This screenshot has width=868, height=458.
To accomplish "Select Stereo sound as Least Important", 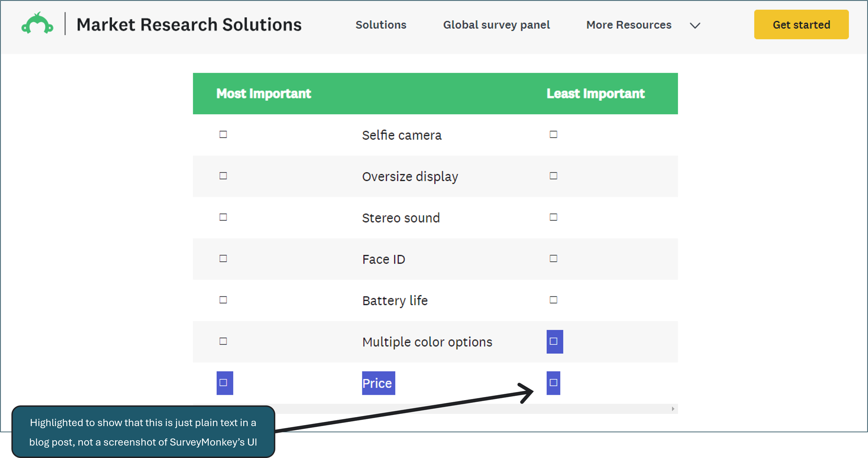I will 553,217.
